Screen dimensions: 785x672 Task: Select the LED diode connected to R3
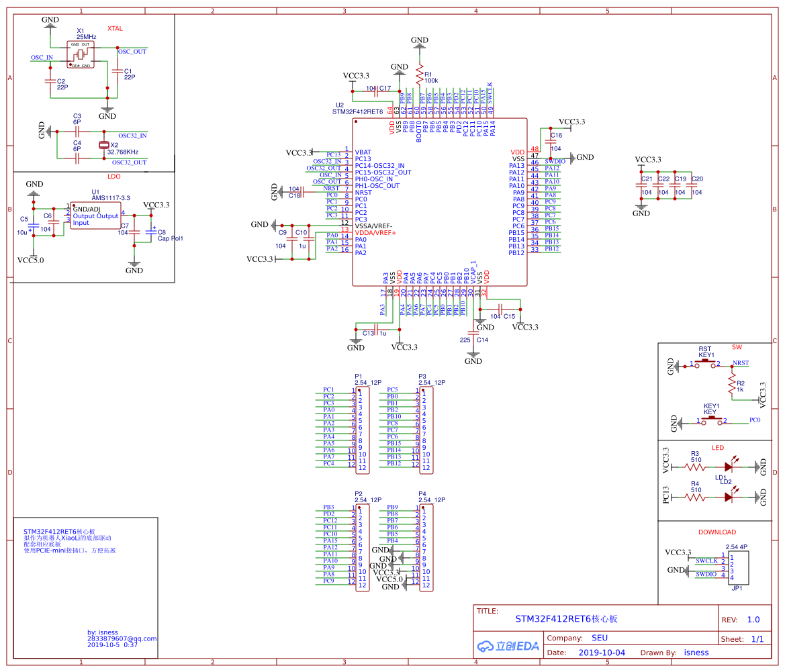(730, 465)
